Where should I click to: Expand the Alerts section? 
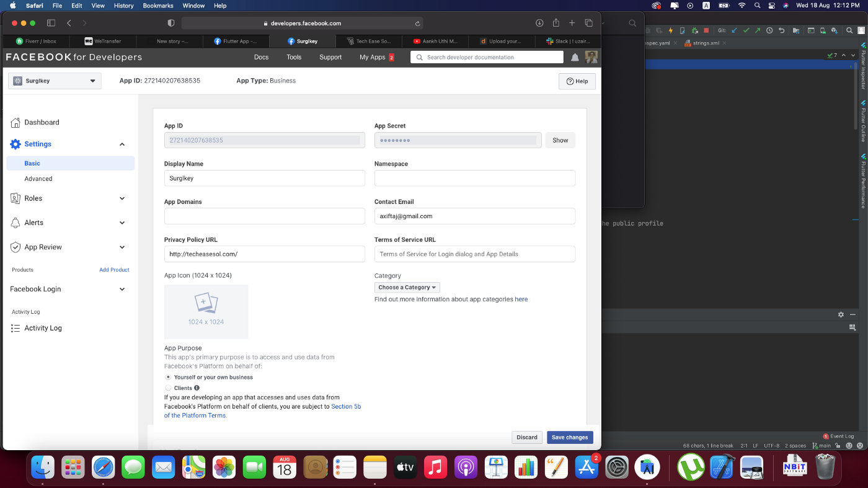[x=122, y=223]
